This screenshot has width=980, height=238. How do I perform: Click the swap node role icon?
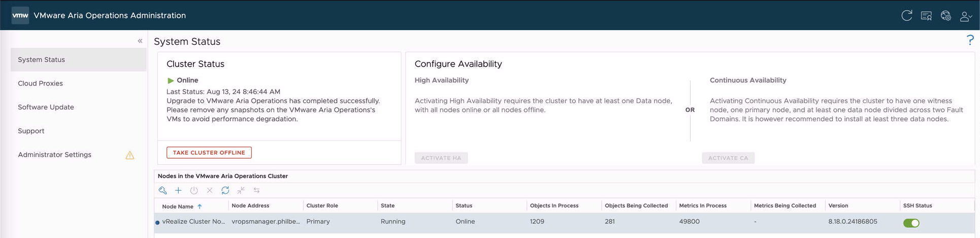coord(257,190)
